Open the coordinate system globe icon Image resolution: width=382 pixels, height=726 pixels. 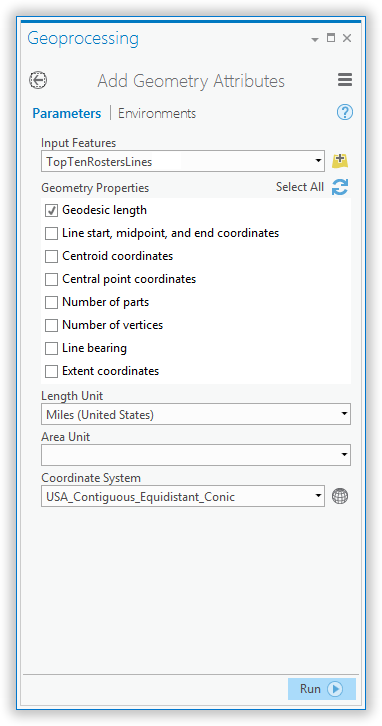tap(340, 496)
